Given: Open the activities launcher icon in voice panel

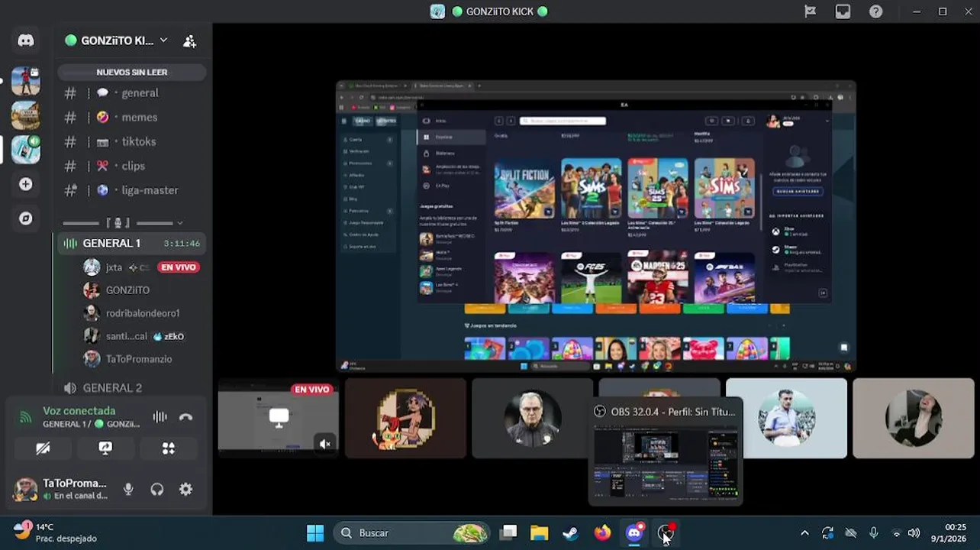Looking at the screenshot, I should [x=168, y=448].
